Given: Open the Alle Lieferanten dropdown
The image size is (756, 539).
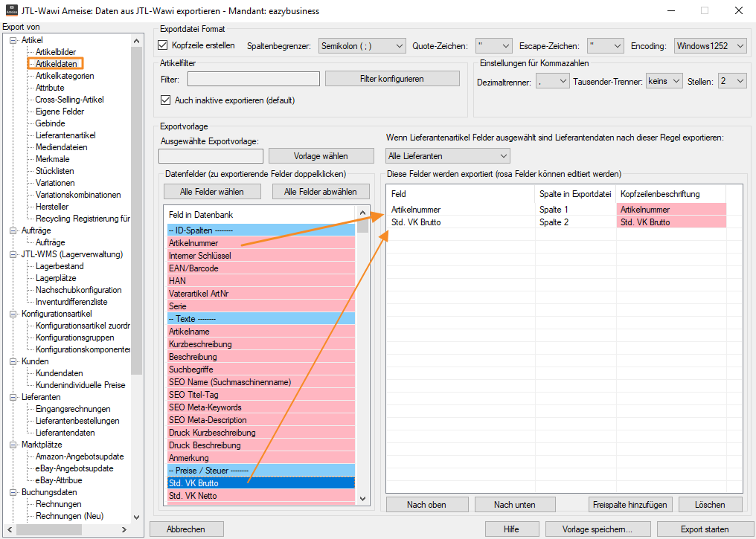Looking at the screenshot, I should [448, 156].
